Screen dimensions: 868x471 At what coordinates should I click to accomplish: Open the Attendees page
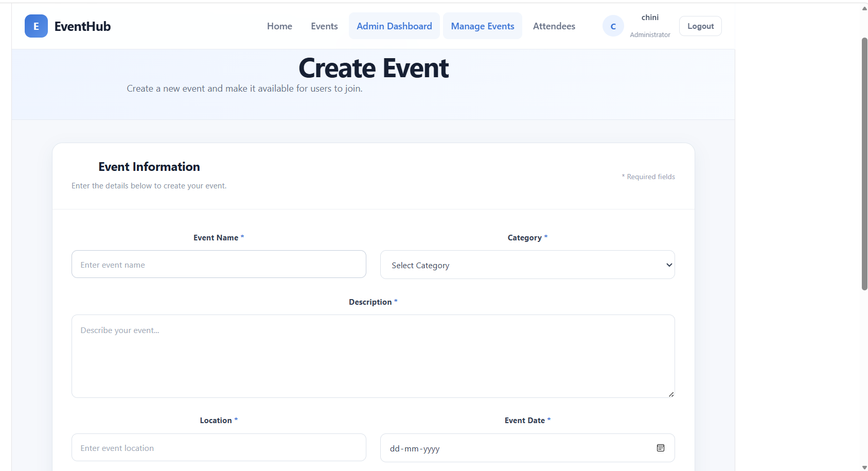coord(554,26)
